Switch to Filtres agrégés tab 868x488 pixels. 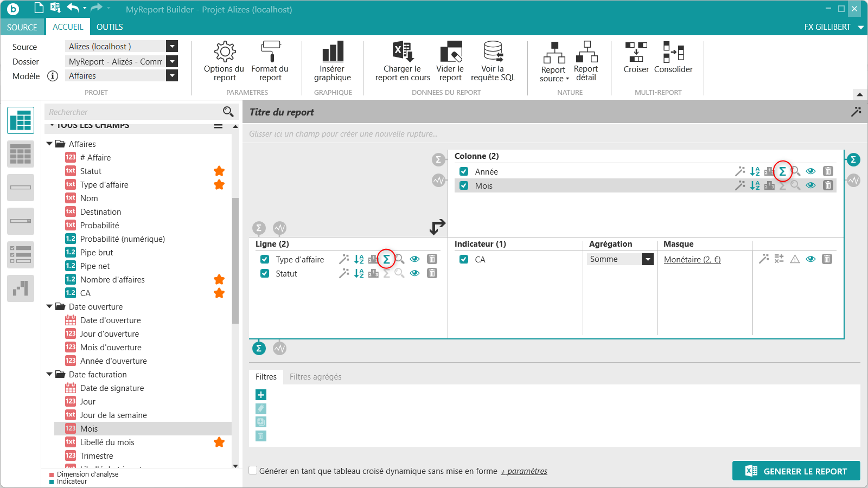coord(315,377)
